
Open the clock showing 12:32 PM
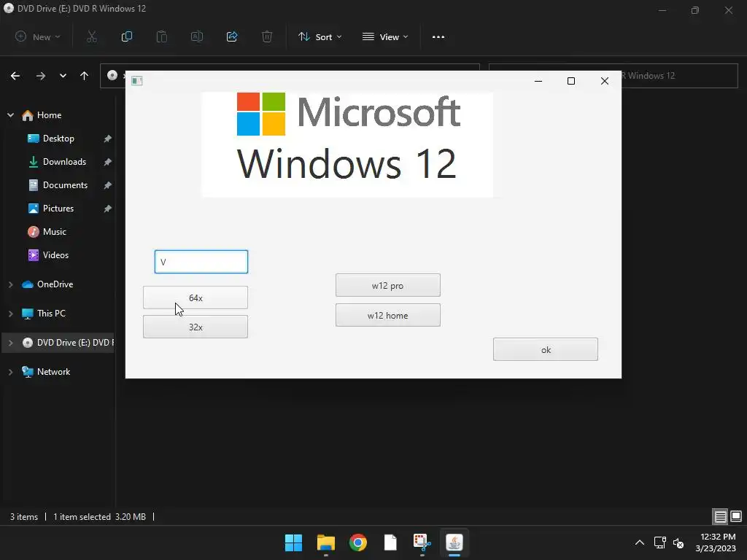[716, 542]
